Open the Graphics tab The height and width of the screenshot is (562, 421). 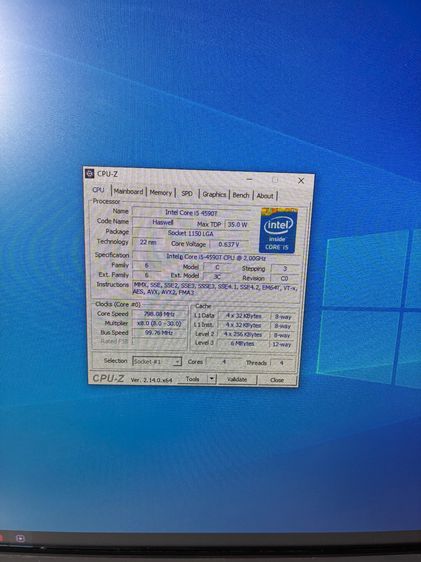[x=214, y=194]
